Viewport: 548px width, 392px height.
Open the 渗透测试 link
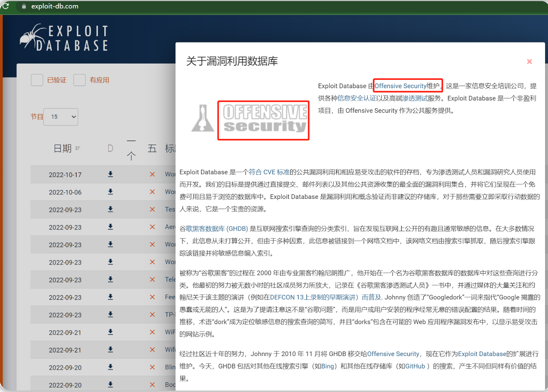[x=415, y=98]
